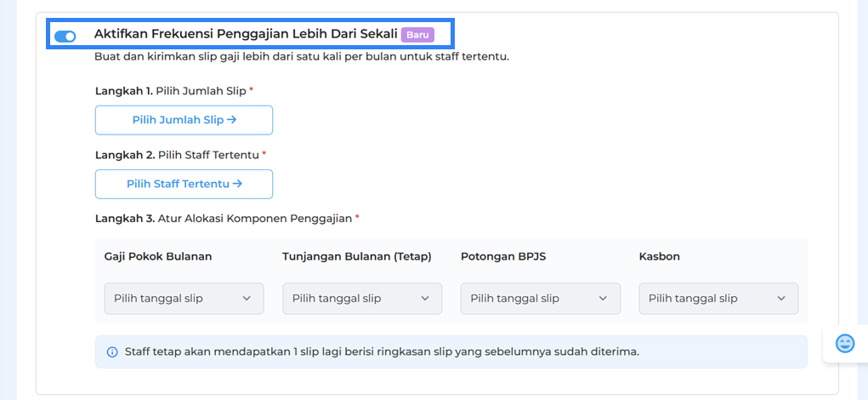Open the Pilih Staff Tertentu button

click(184, 184)
